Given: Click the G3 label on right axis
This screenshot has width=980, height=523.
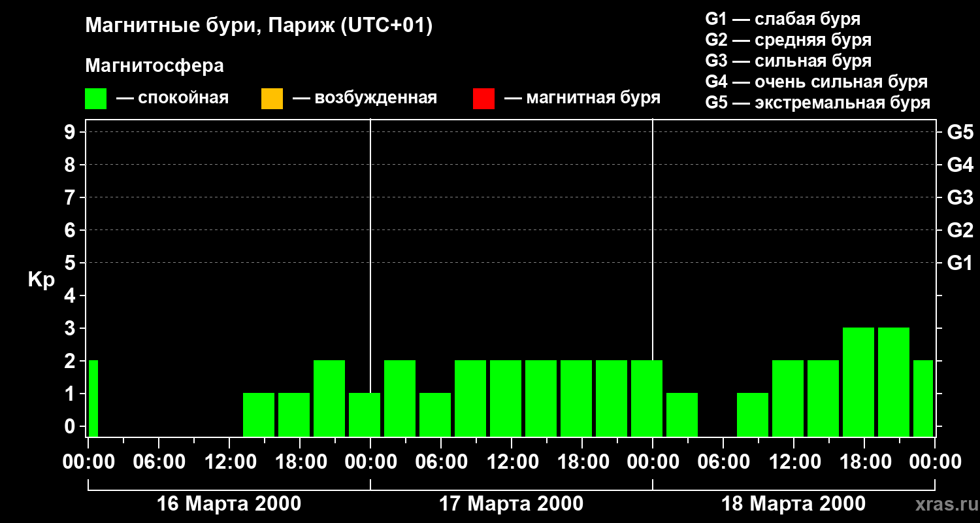Looking at the screenshot, I should click(x=960, y=197).
